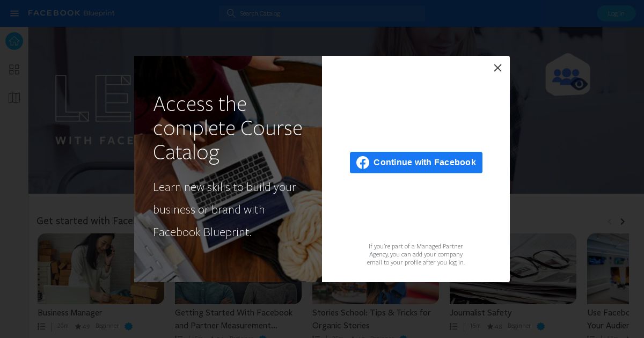Click the Facebook logo inside the Continue button
Viewport: 644px width, 338px height.
(x=363, y=163)
